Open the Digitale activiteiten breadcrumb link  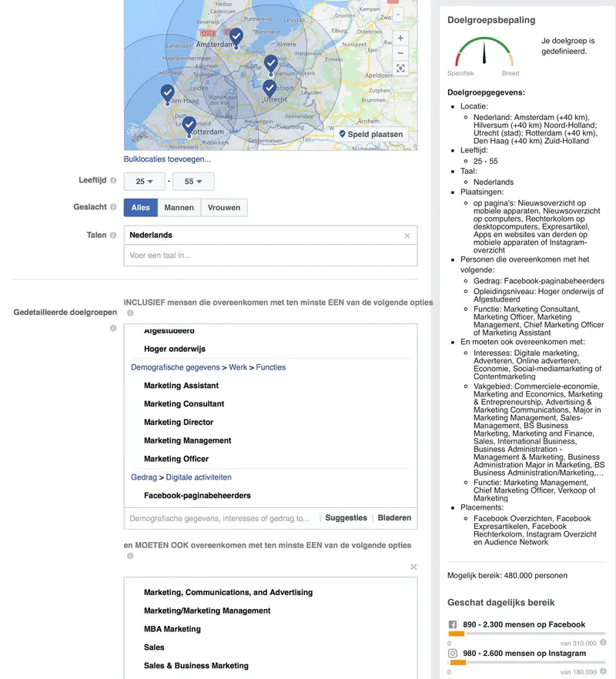(x=199, y=477)
